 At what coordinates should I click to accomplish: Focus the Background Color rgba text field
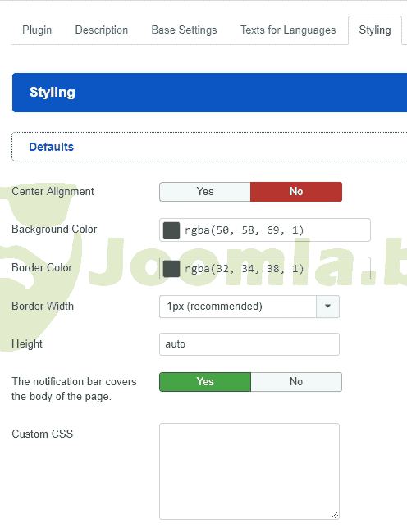[x=265, y=230]
